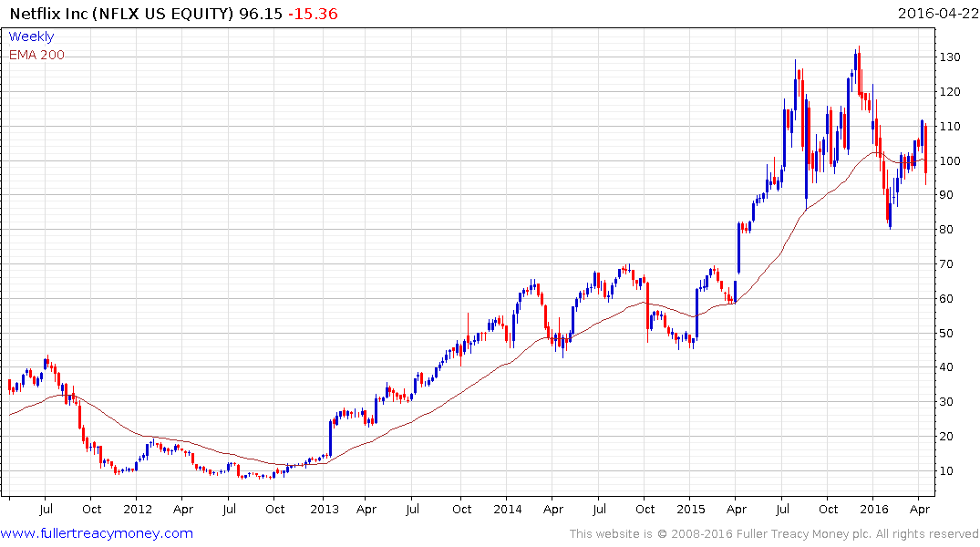
Task: Click the '110' price axis label
Action: pyautogui.click(x=949, y=127)
